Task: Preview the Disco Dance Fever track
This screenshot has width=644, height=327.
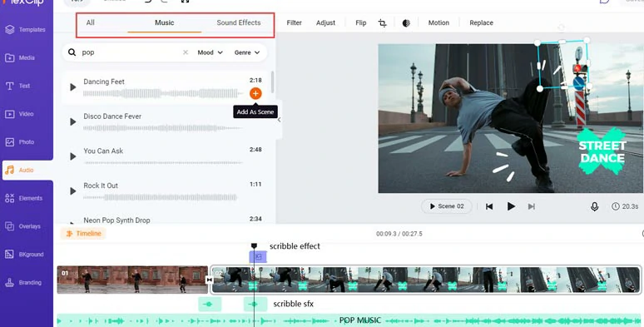Action: coord(73,122)
